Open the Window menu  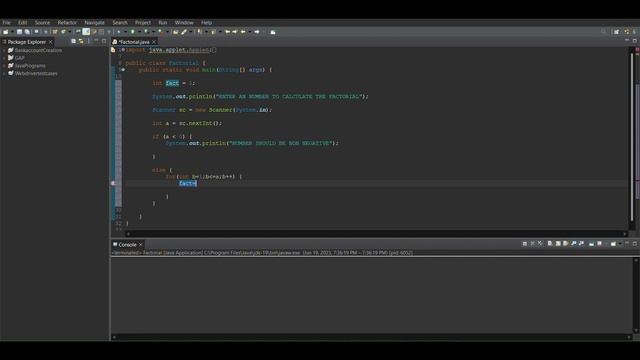pos(184,22)
